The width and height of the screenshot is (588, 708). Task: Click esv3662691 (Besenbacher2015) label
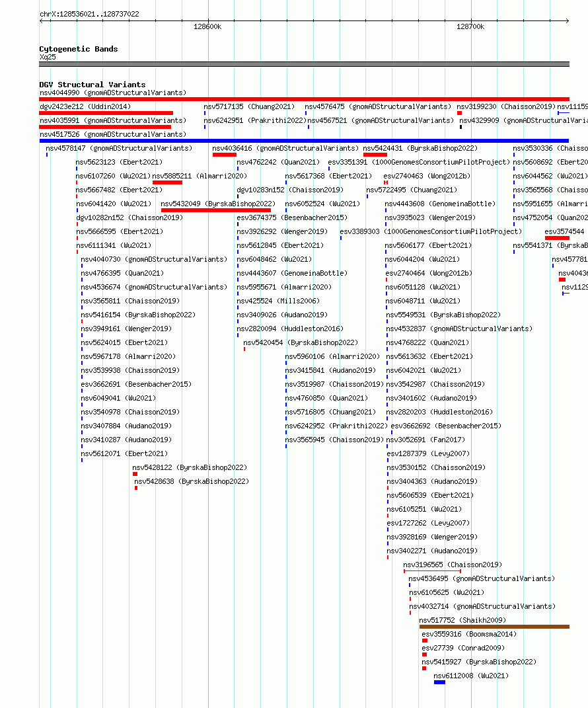136,384
